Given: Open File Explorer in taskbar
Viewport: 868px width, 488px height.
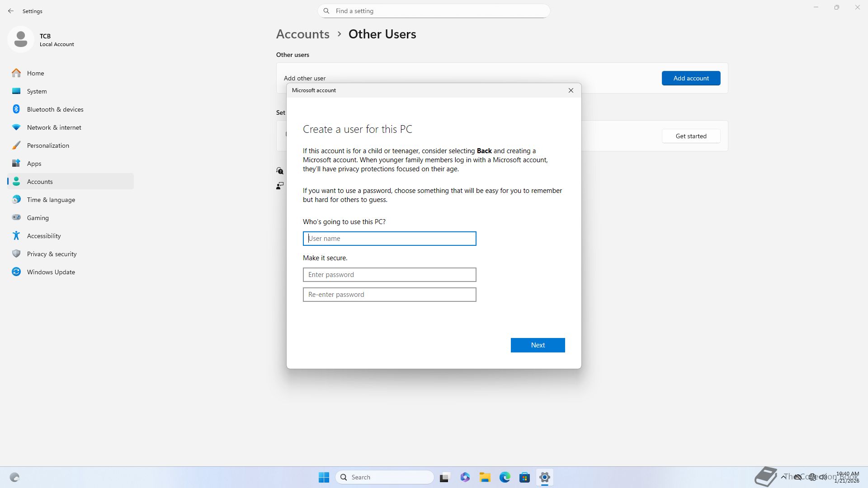Looking at the screenshot, I should [x=485, y=477].
